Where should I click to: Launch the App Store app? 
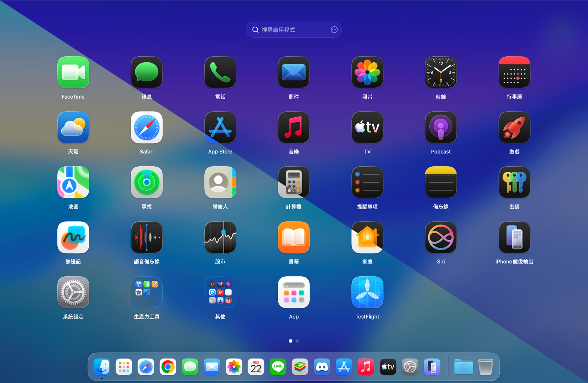tap(220, 128)
